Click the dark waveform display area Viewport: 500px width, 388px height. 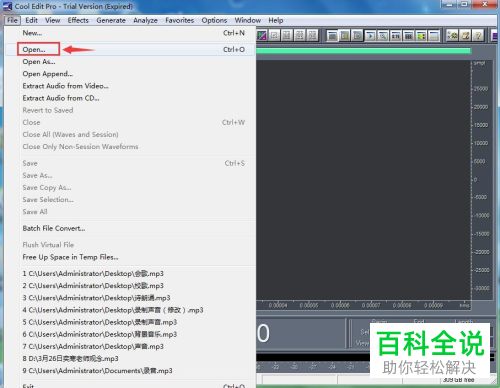coord(363,180)
